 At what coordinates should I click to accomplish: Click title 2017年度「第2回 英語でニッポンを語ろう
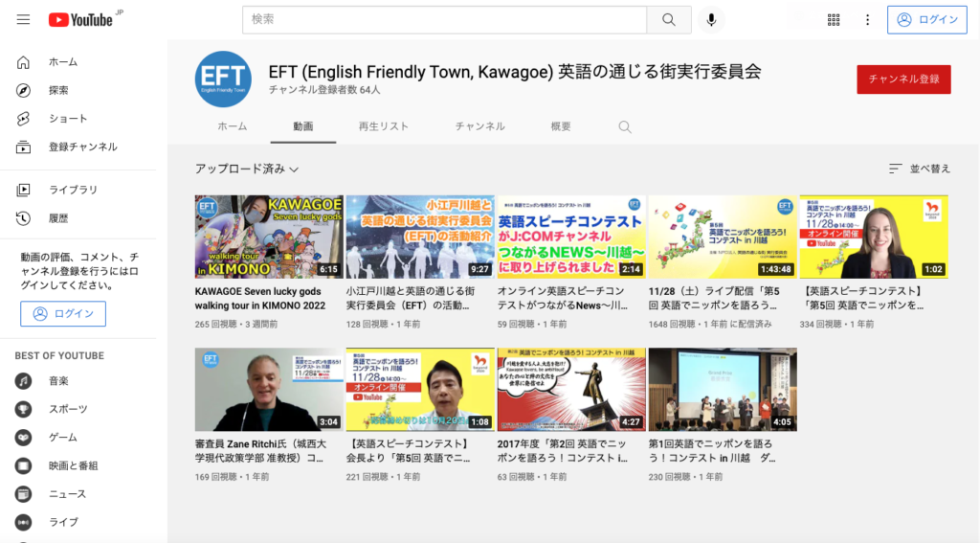coord(563,451)
